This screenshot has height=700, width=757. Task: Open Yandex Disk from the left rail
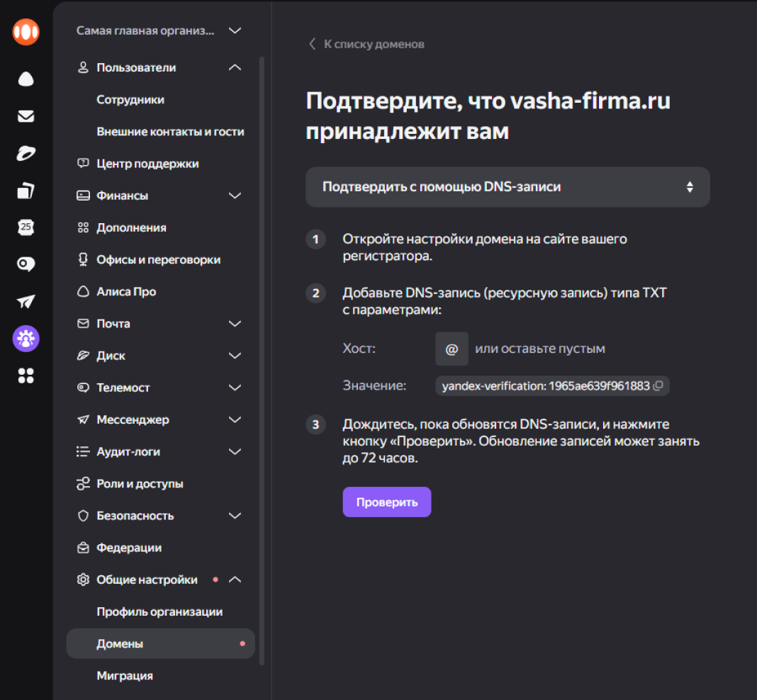click(26, 153)
